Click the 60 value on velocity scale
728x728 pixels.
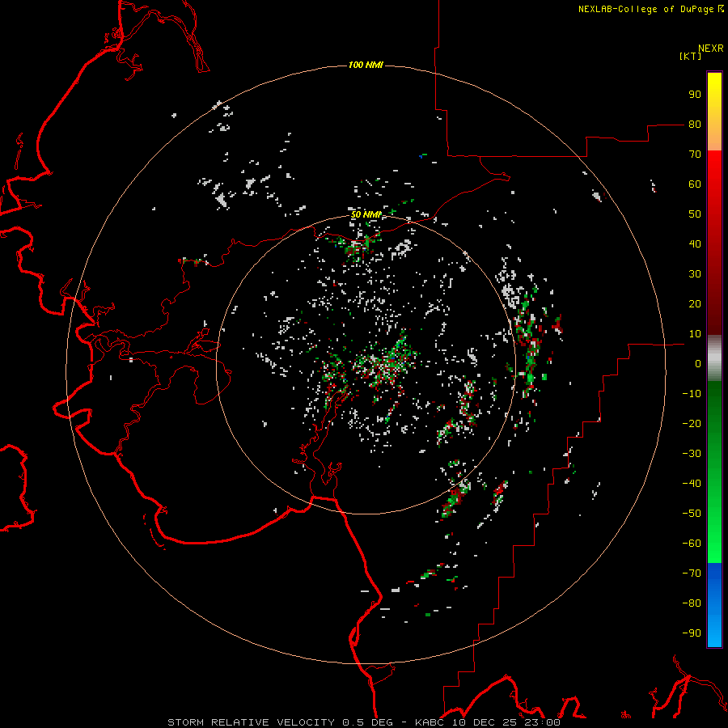tap(695, 184)
